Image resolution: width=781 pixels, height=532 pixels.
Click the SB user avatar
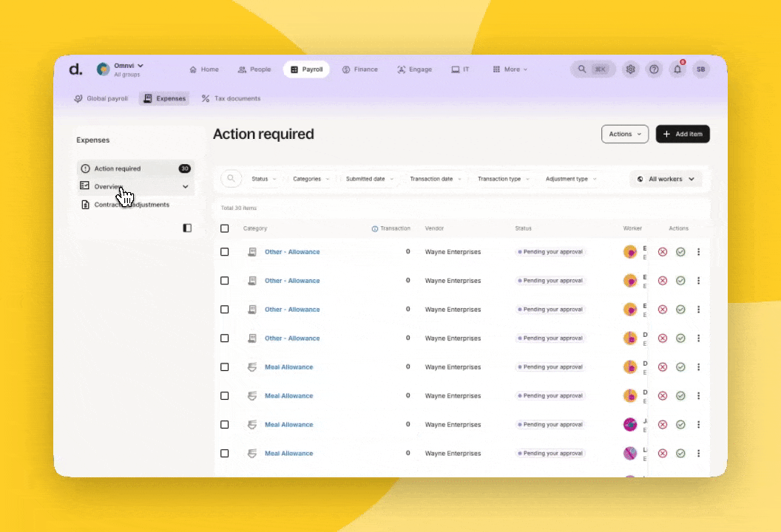click(700, 69)
